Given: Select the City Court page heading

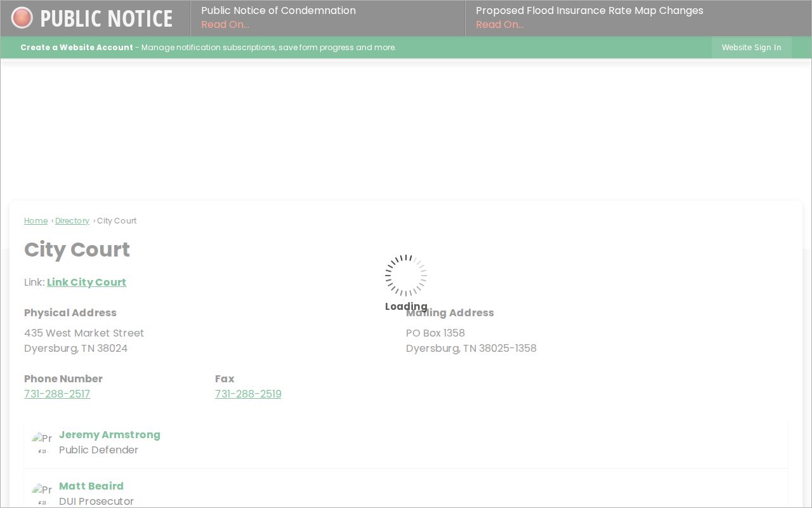Looking at the screenshot, I should point(77,250).
